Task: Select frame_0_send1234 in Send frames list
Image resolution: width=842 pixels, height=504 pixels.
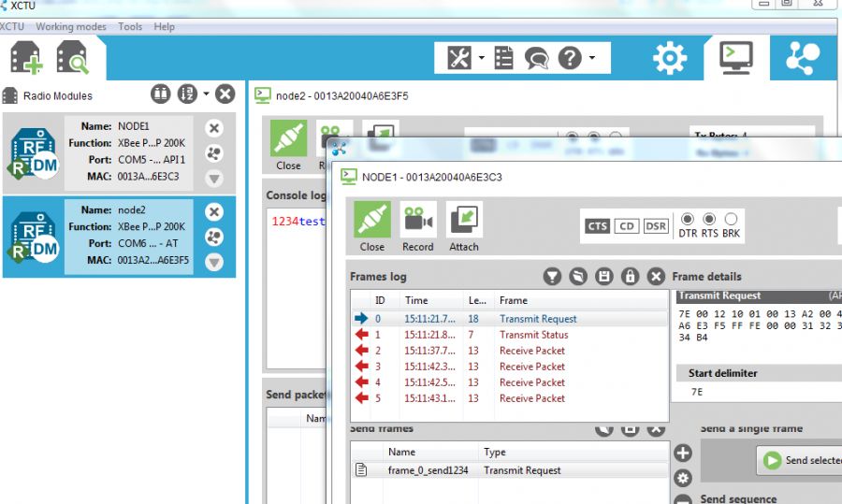Action: pyautogui.click(x=510, y=470)
